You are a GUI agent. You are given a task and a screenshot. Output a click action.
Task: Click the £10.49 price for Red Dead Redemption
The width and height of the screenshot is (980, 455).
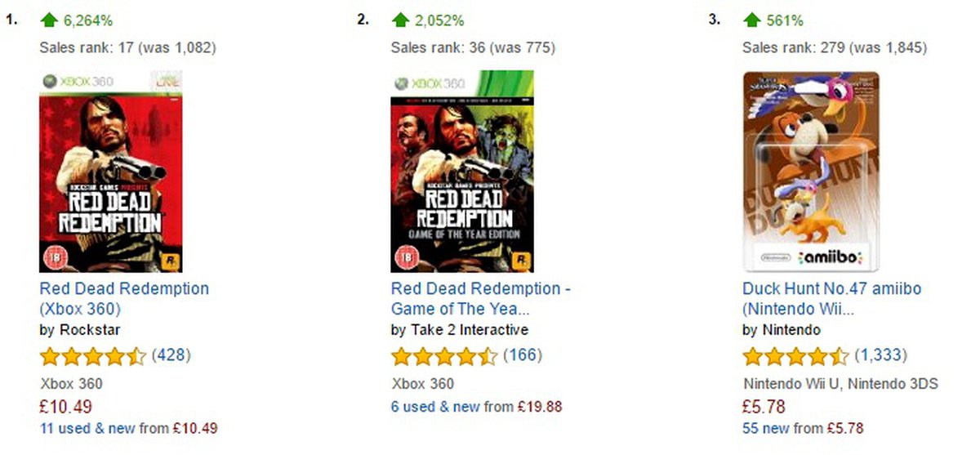pos(66,406)
